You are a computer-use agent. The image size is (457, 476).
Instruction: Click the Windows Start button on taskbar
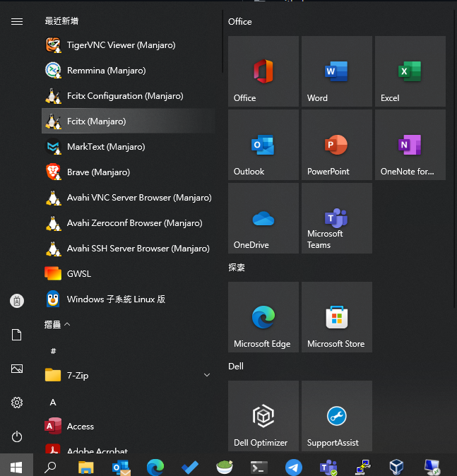tap(16, 466)
